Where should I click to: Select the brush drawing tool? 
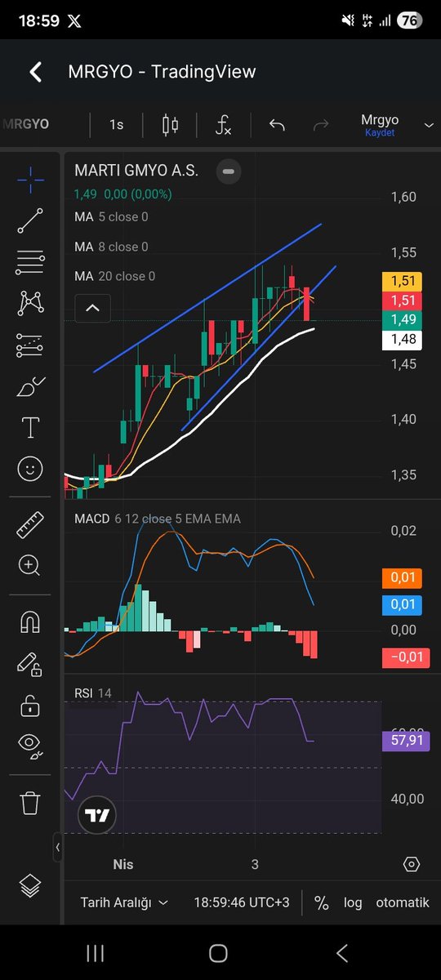(x=30, y=386)
